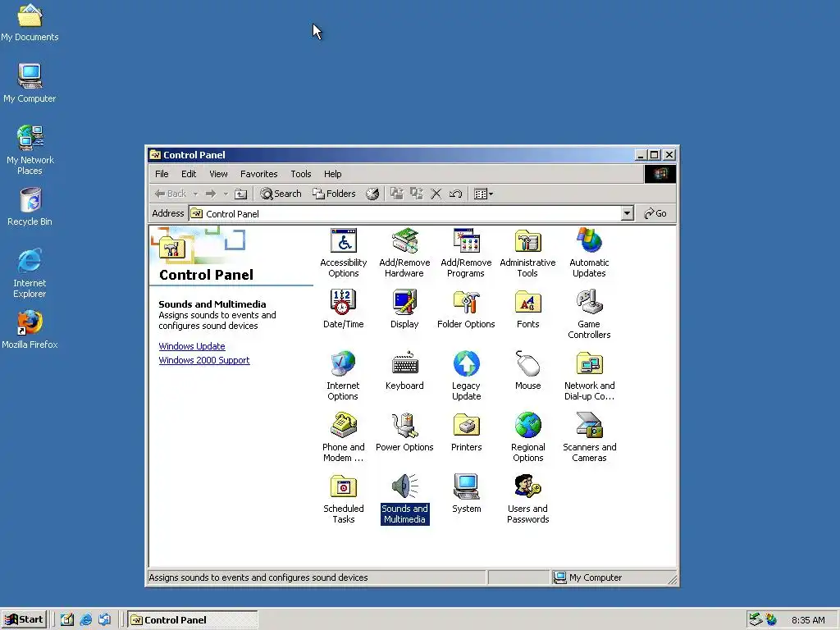Viewport: 840px width, 630px height.
Task: Select Scheduled Tasks folder
Action: tap(344, 500)
